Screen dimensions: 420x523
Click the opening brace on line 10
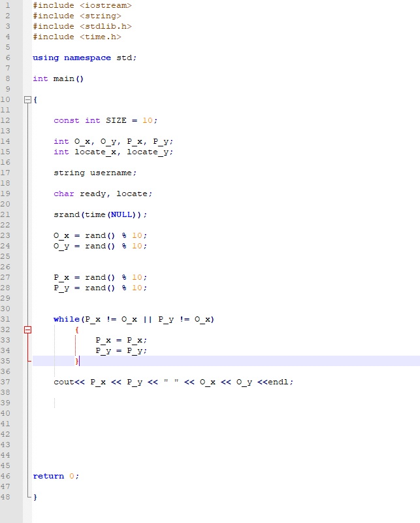(x=35, y=100)
